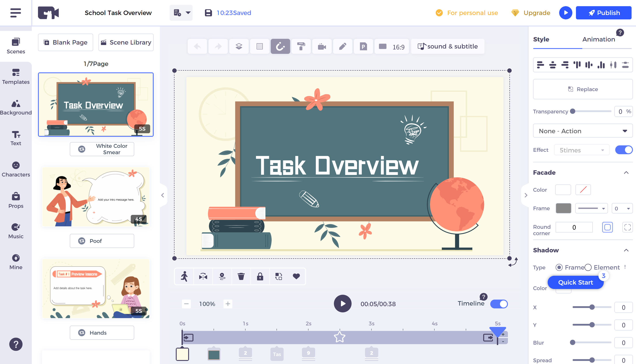Add the selected element to favorites via heart icon

click(x=297, y=276)
